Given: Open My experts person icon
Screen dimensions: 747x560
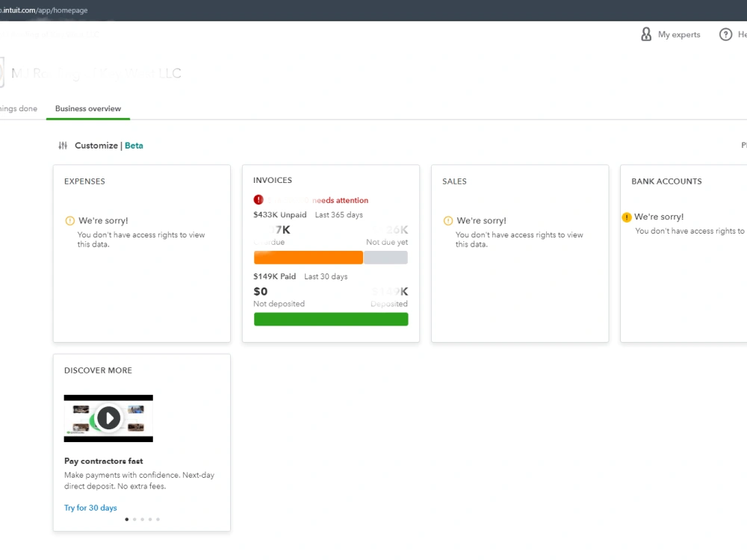Looking at the screenshot, I should 646,34.
